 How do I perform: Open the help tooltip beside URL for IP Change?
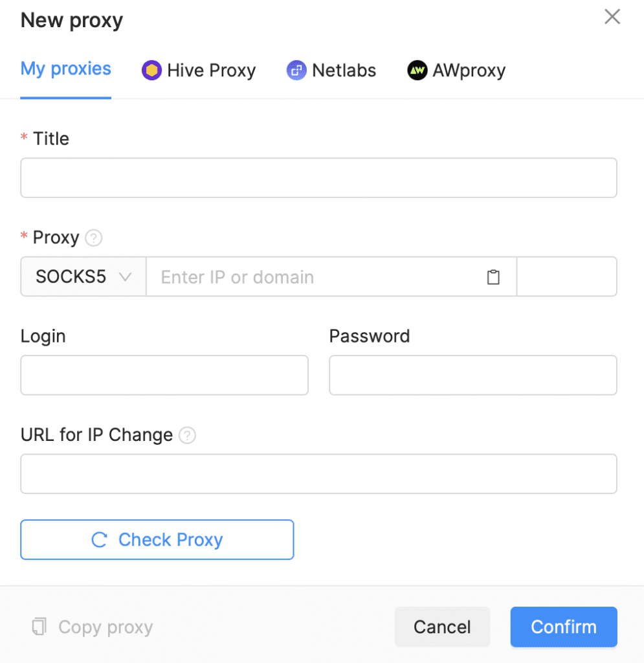(187, 435)
